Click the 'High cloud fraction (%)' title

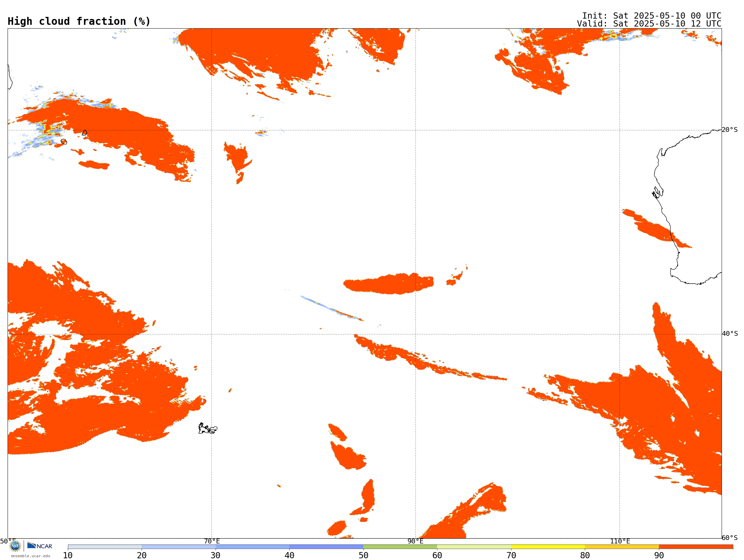pyautogui.click(x=79, y=21)
